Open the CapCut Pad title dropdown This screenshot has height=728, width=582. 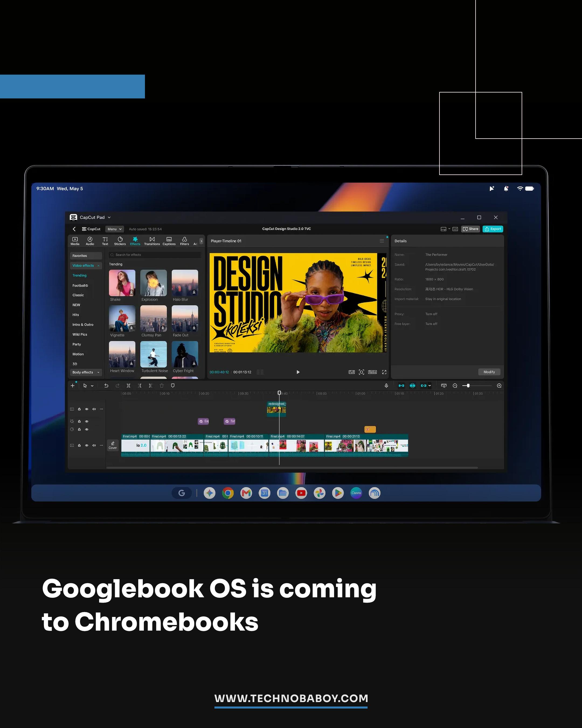point(109,217)
